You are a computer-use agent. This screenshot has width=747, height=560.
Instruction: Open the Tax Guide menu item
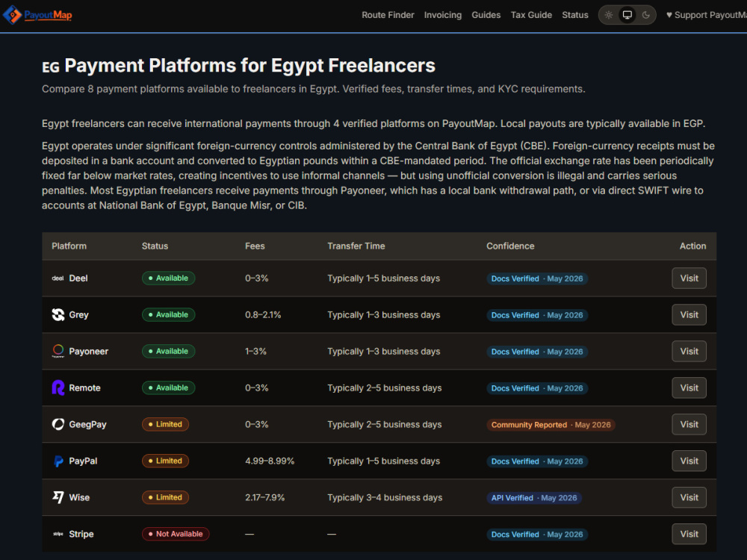pyautogui.click(x=531, y=15)
